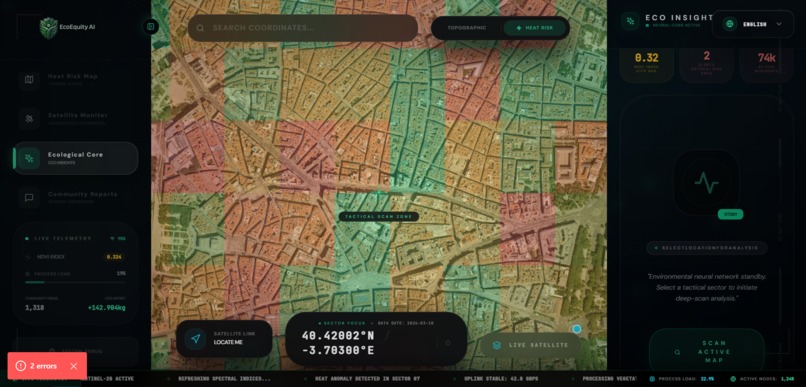Switch map to Heat Risk mode

click(535, 28)
